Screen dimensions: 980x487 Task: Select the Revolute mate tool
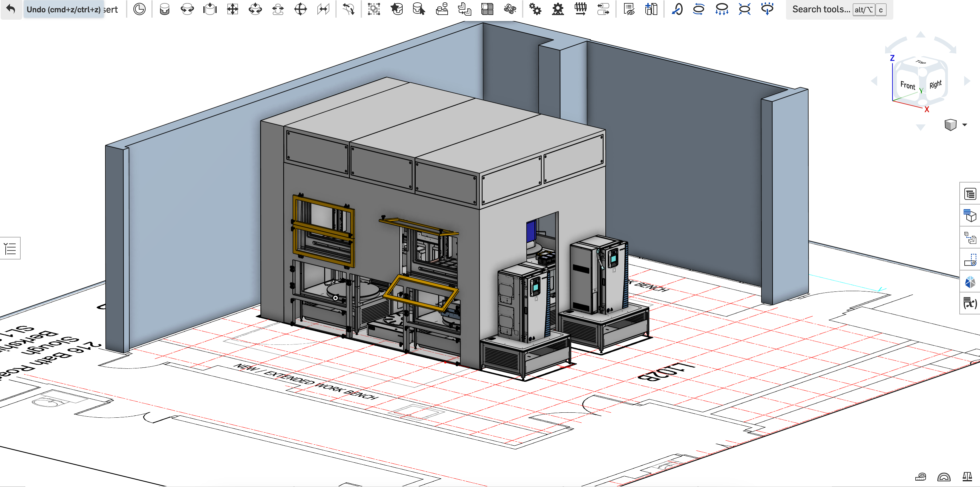(187, 9)
